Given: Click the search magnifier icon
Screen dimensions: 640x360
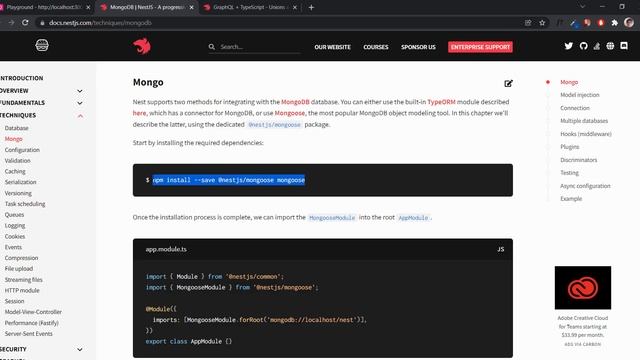Looking at the screenshot, I should (x=211, y=47).
